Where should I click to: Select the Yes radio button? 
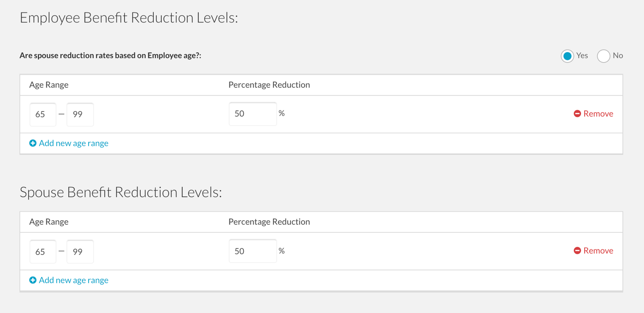point(567,56)
